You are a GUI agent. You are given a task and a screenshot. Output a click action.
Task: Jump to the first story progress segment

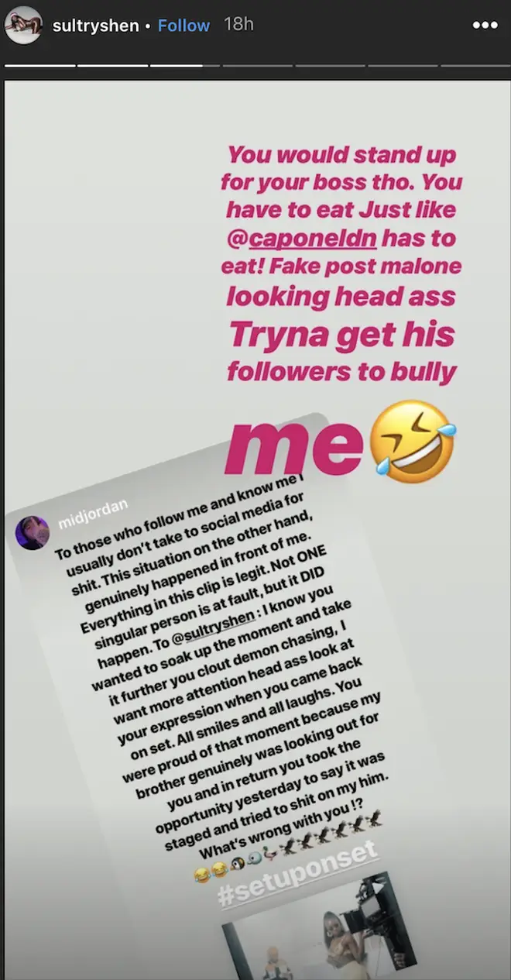tap(39, 66)
